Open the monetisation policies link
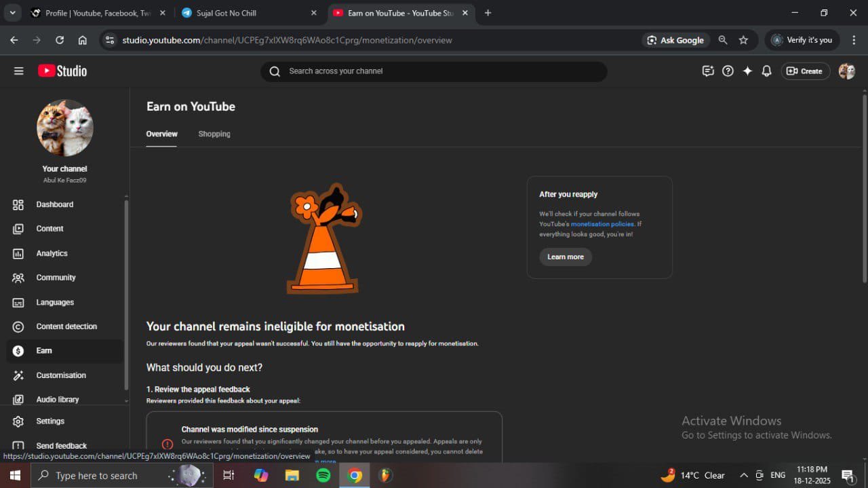 [602, 224]
